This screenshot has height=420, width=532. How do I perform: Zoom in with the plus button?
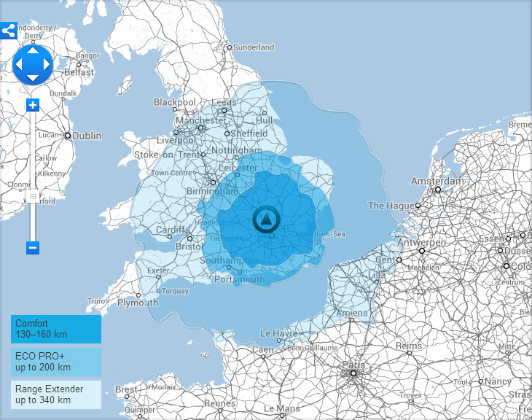click(x=33, y=105)
